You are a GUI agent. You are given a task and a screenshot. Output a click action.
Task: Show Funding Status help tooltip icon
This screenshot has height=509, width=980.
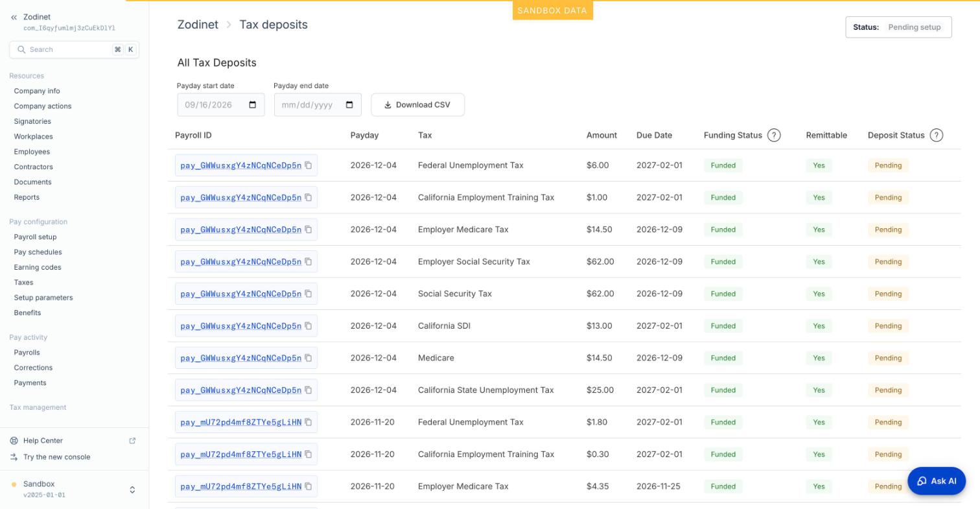[x=774, y=136]
